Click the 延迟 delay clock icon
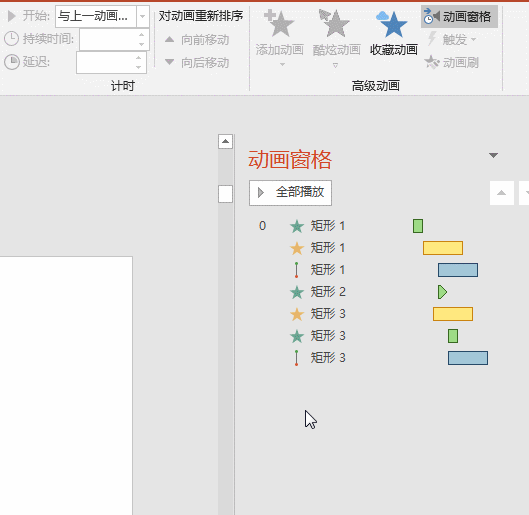Viewport: 529px width, 515px height. coord(12,62)
